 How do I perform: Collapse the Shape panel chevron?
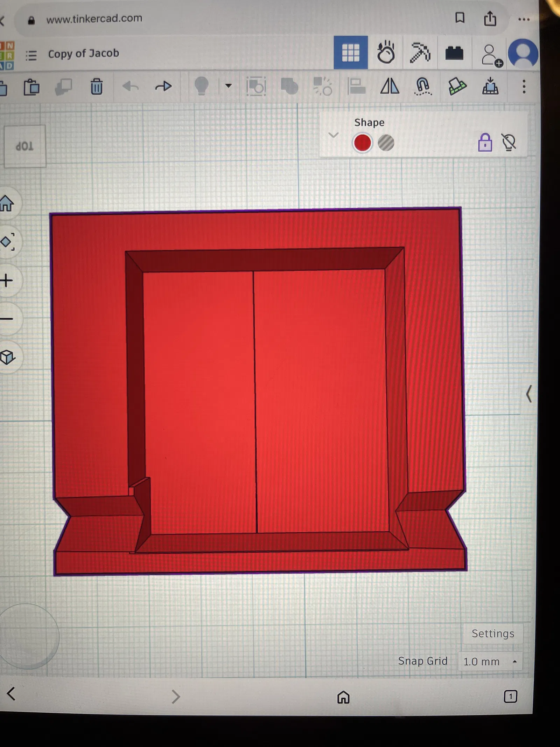pyautogui.click(x=334, y=135)
